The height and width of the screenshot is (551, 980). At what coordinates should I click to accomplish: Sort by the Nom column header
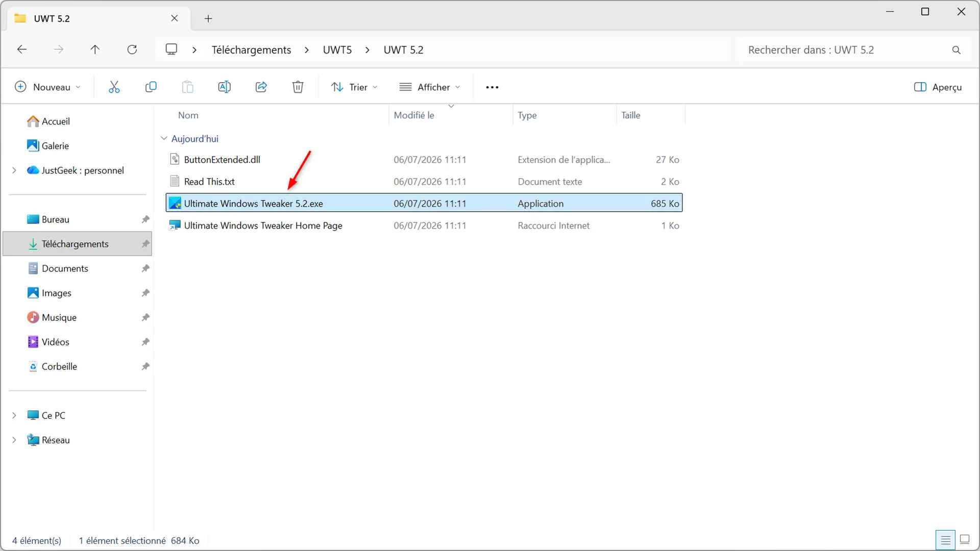pyautogui.click(x=188, y=115)
